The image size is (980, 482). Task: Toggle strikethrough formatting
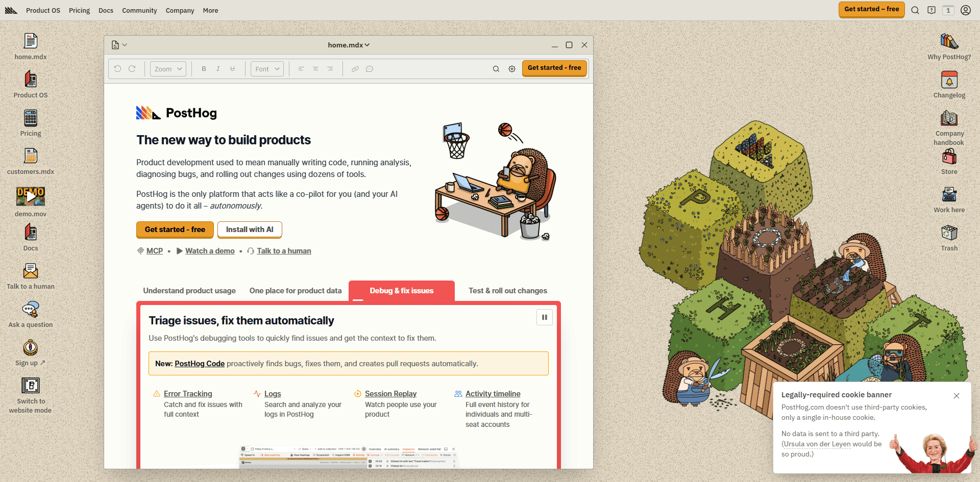click(x=232, y=69)
